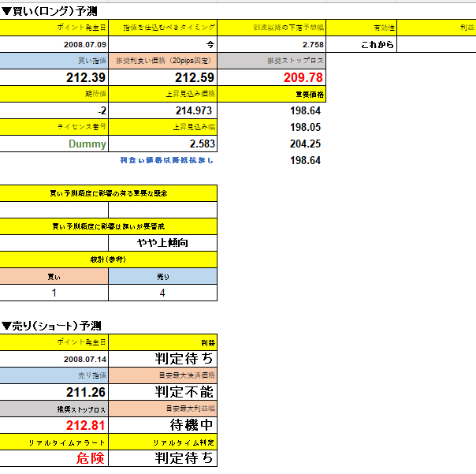Select the sell count cell 4
476x474 pixels.
click(x=162, y=293)
